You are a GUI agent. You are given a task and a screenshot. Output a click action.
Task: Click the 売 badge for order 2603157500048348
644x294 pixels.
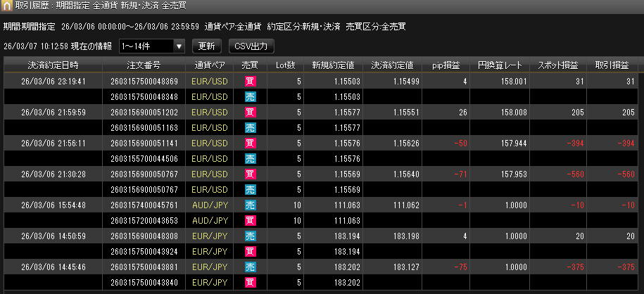click(x=250, y=96)
